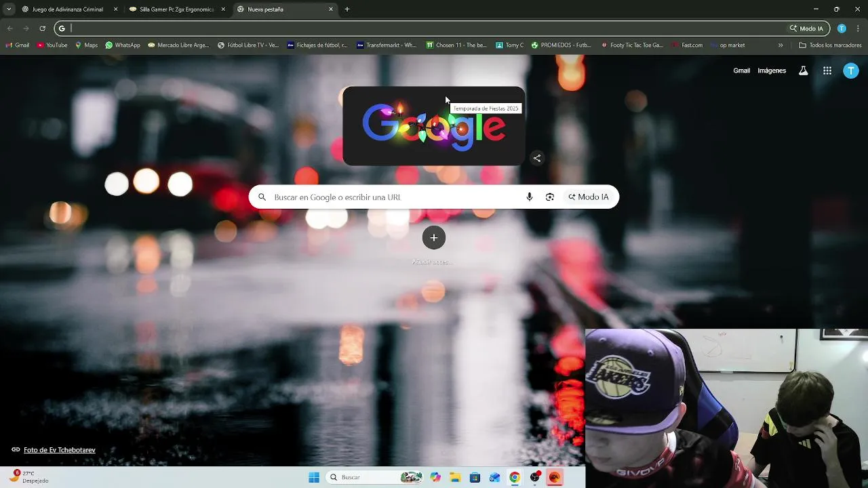Open the op market bookmark
868x488 pixels.
tap(728, 45)
